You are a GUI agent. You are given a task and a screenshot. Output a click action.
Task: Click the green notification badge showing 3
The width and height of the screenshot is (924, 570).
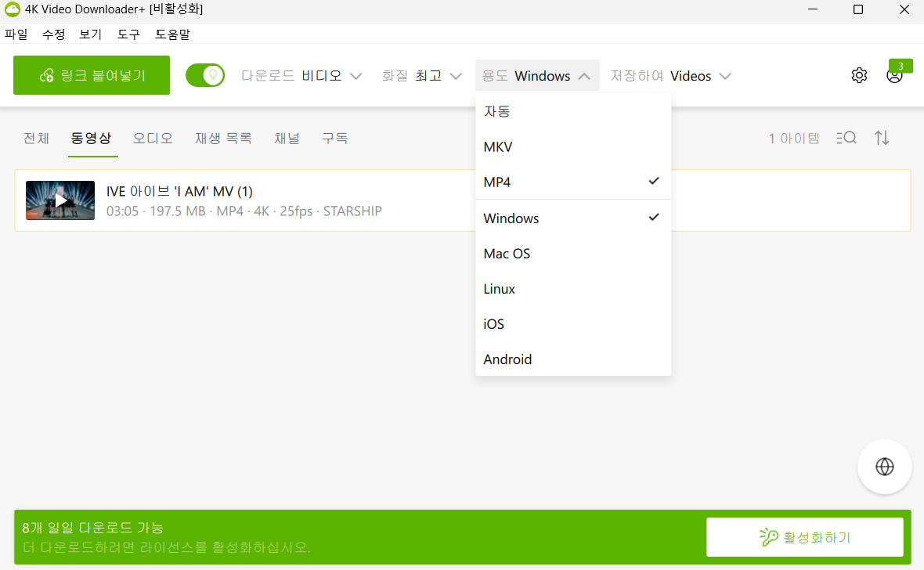[x=901, y=66]
